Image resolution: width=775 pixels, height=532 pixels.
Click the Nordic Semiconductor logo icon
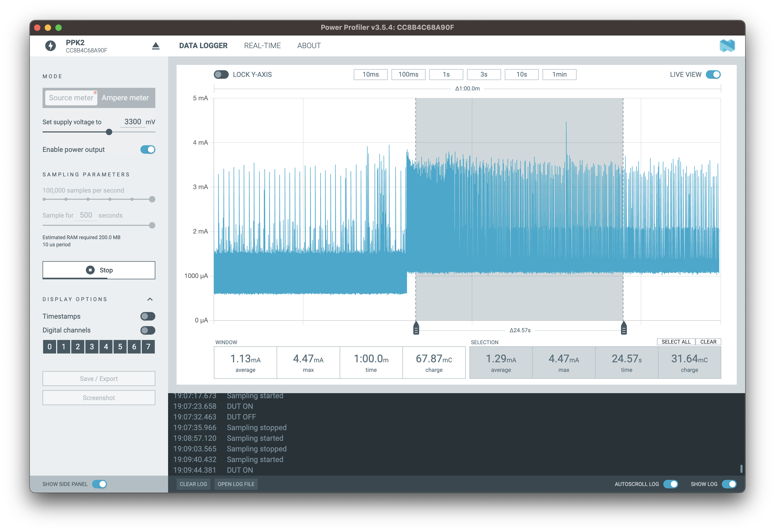click(x=727, y=46)
